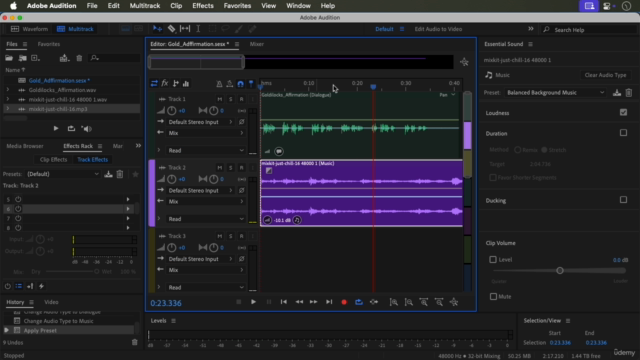Image resolution: width=640 pixels, height=360 pixels.
Task: Switch to Media Browser tab
Action: pyautogui.click(x=25, y=146)
